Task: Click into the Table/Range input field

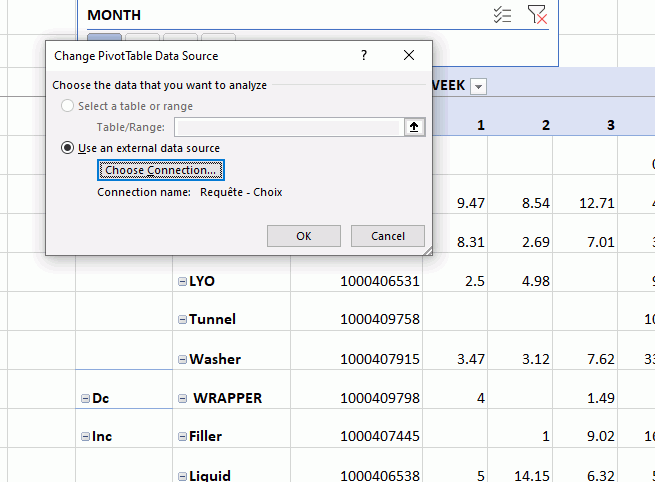Action: tap(288, 127)
